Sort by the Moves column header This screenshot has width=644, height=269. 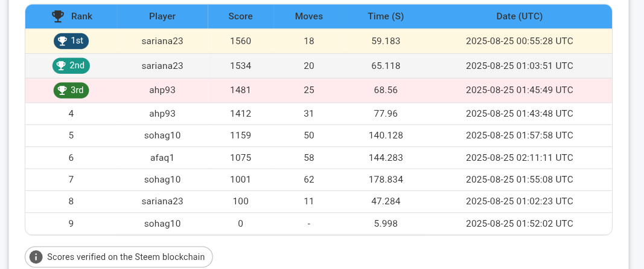309,16
